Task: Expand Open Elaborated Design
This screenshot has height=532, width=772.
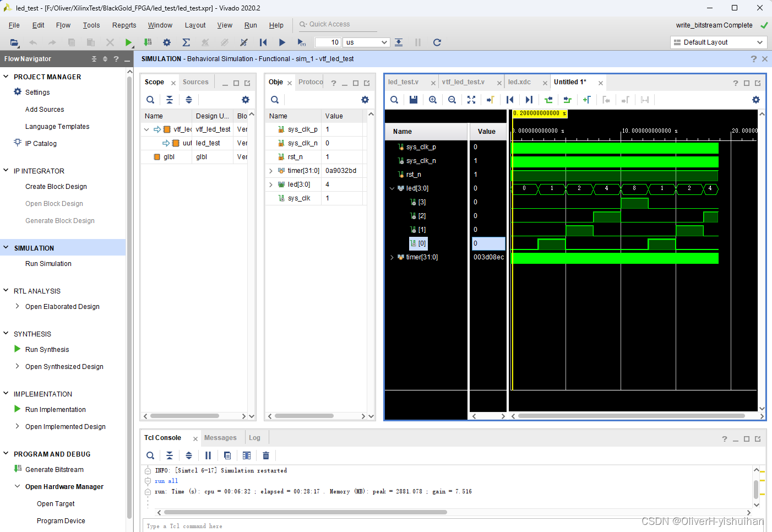Action: pyautogui.click(x=18, y=306)
